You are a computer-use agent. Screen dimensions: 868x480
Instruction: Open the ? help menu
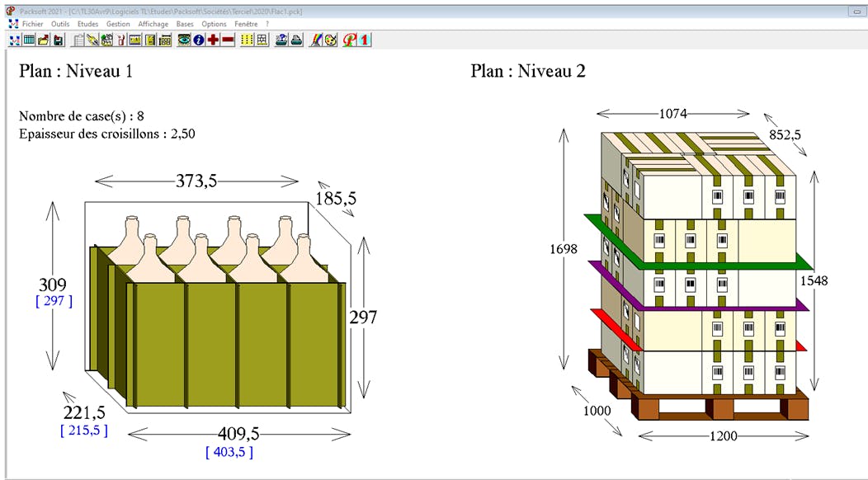pos(267,24)
